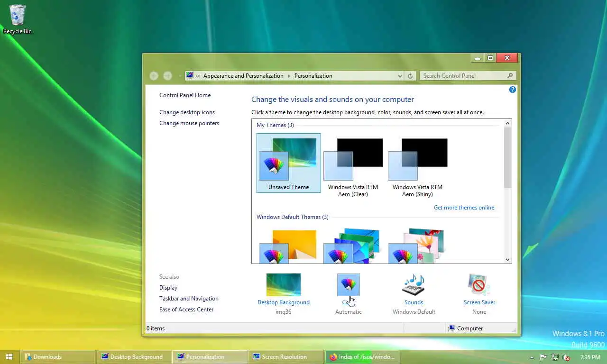Click the 'Windows Default' sounds value text

point(414,312)
